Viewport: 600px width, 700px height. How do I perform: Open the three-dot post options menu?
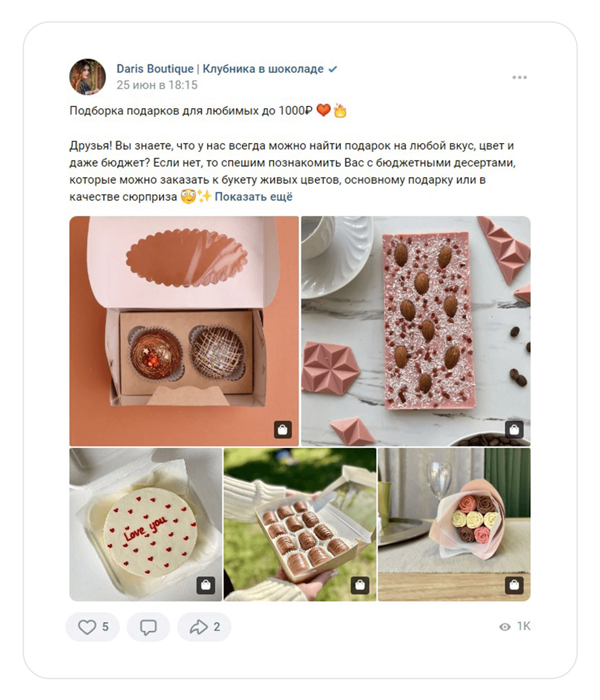519,77
